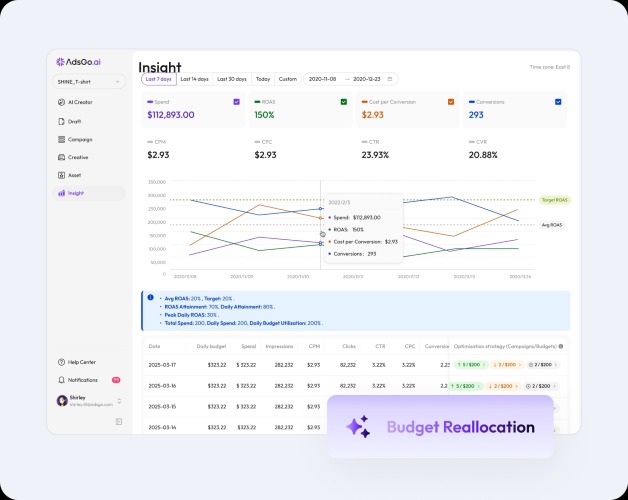The image size is (628, 500).
Task: Expand green increase 5/$200 pill for 2025-03-17
Action: click(x=471, y=365)
